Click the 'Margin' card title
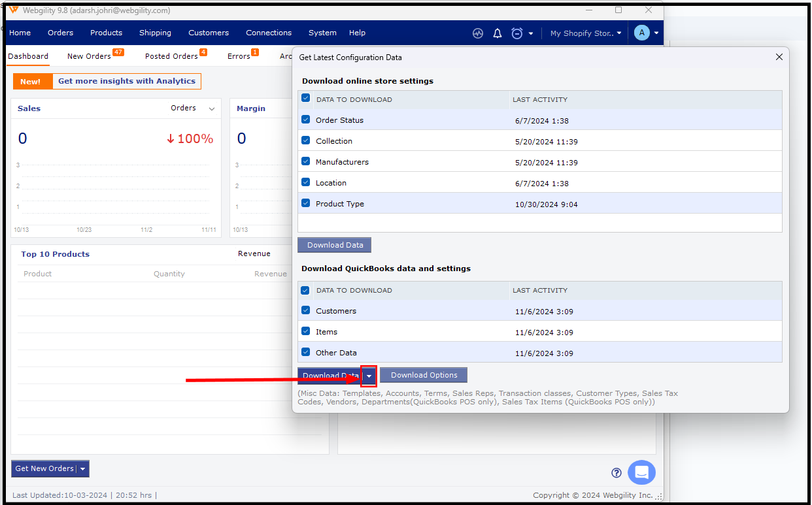Screen dimensions: 812x505 tap(251, 108)
